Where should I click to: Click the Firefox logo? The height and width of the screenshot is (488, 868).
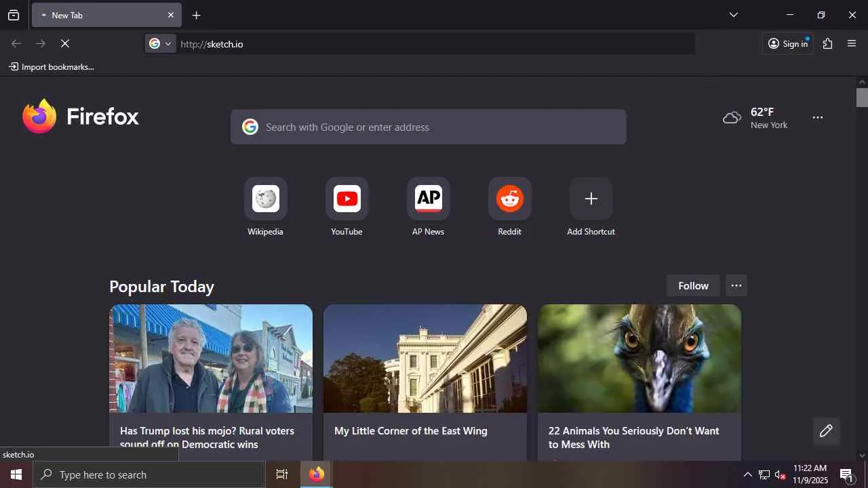(81, 117)
